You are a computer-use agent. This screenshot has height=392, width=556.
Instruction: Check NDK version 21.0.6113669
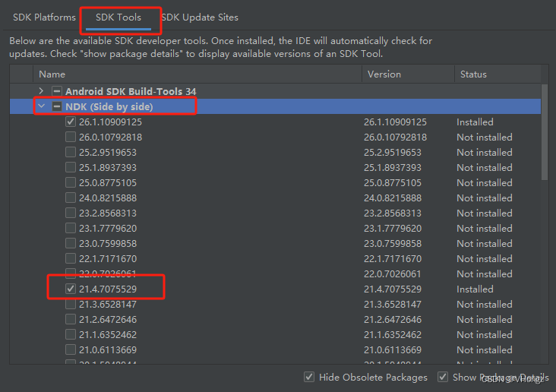pyautogui.click(x=71, y=349)
